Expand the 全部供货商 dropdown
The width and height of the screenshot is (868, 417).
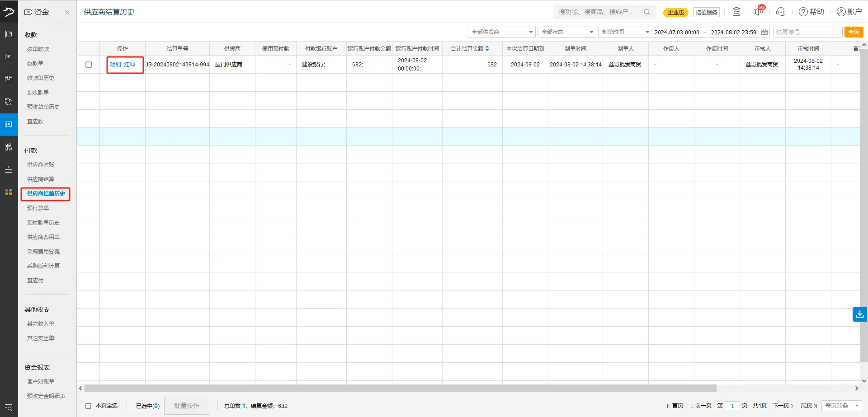click(501, 32)
